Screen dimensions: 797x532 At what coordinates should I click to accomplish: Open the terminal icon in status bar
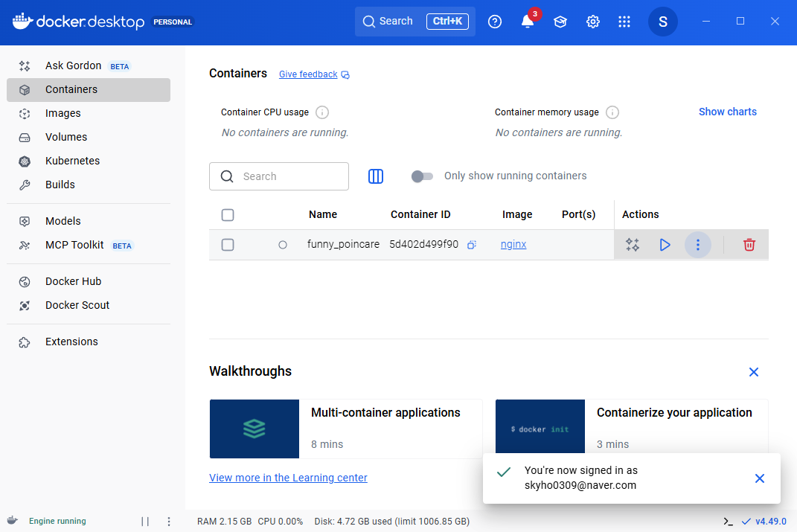(728, 522)
